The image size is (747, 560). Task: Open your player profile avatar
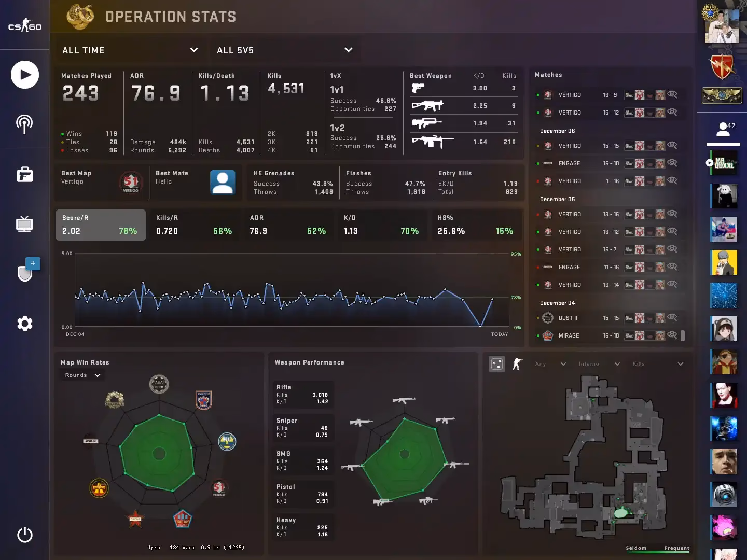click(x=722, y=26)
